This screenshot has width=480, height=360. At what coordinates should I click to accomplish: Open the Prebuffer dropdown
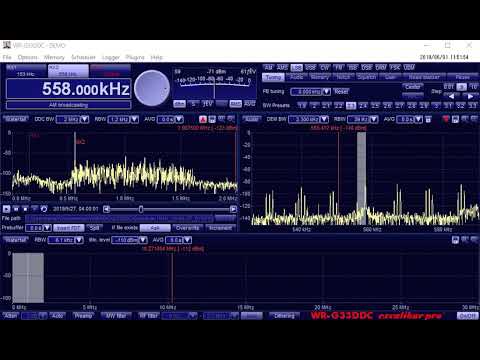[x=47, y=228]
